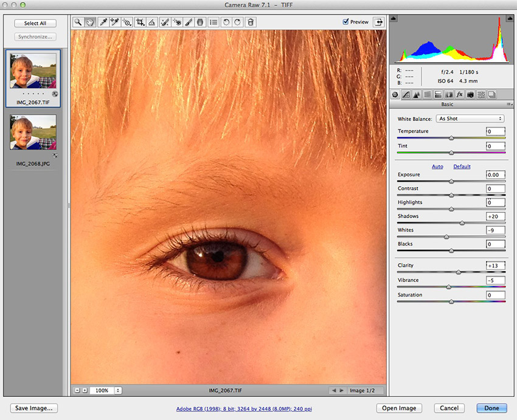Rotate image 90° counterclockwise
Image resolution: width=517 pixels, height=420 pixels.
pos(226,22)
